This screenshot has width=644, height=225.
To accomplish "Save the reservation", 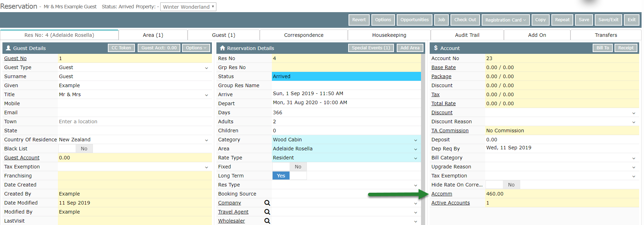I will point(584,20).
